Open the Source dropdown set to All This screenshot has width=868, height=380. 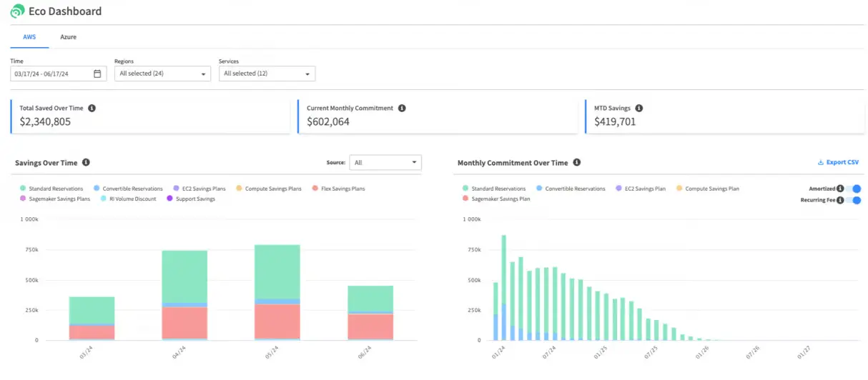[385, 163]
